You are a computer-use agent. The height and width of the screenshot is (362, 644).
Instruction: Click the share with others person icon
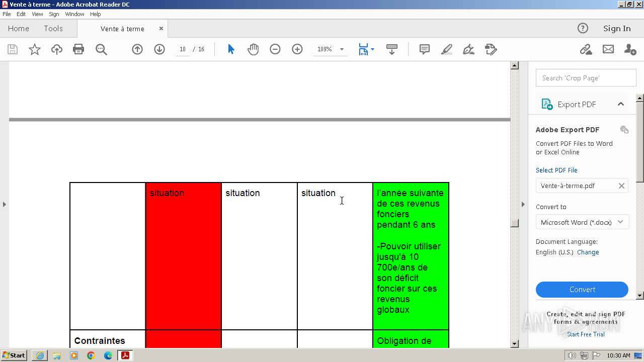click(x=630, y=49)
